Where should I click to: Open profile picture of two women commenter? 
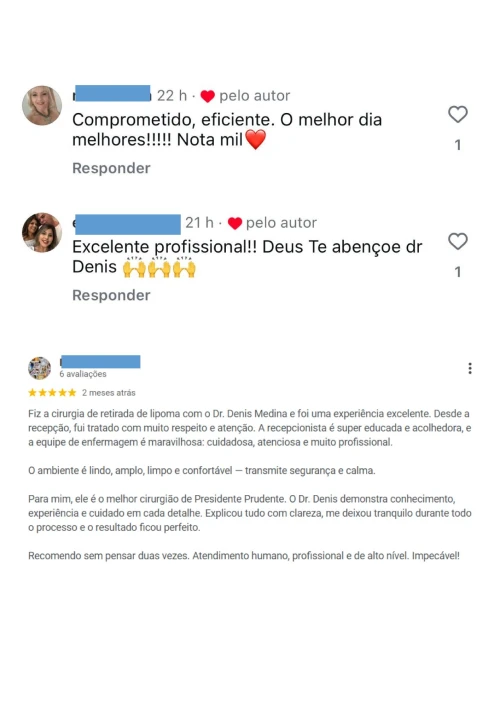coord(42,233)
